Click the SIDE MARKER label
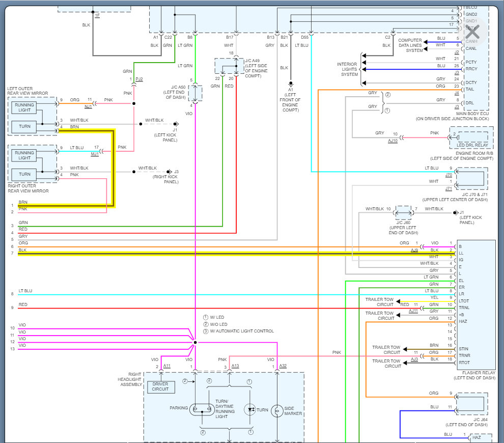 coord(293,411)
